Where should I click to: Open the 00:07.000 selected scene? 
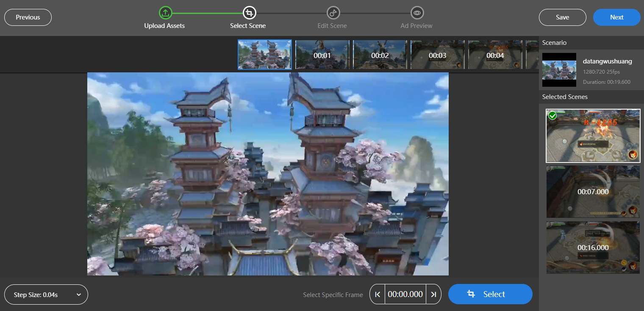593,192
